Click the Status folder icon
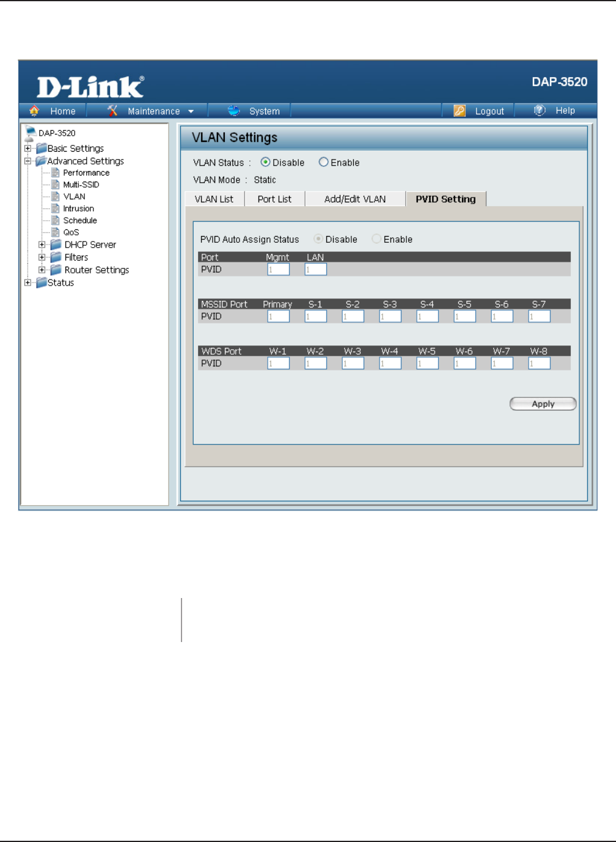Screen dimensions: 616x842 pos(42,283)
